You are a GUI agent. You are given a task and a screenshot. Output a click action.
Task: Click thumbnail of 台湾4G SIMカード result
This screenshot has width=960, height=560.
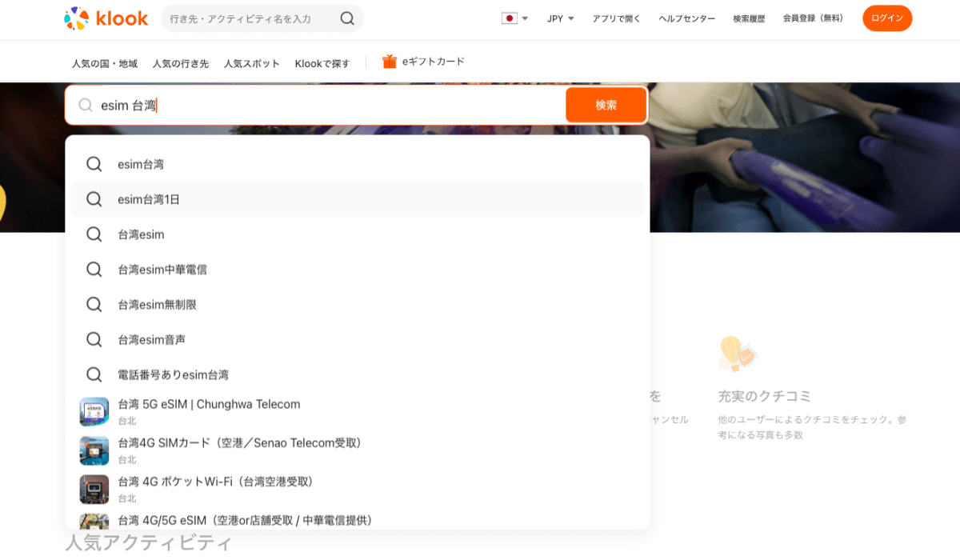pyautogui.click(x=94, y=450)
